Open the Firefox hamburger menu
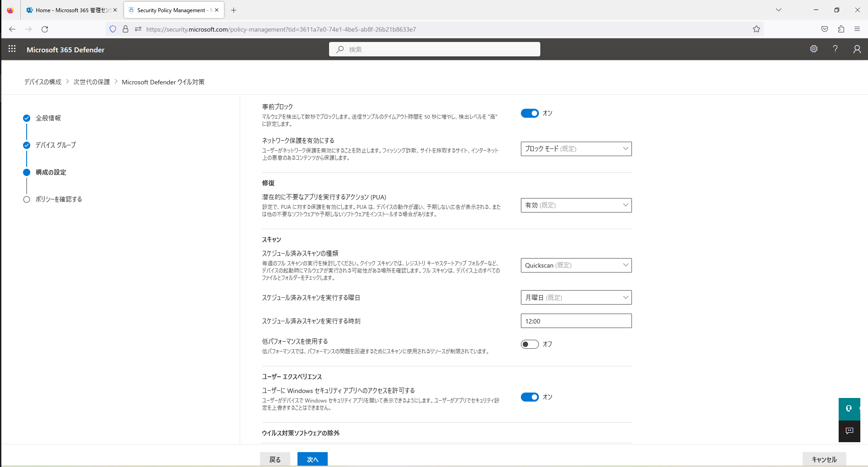This screenshot has width=868, height=467. coord(857,29)
